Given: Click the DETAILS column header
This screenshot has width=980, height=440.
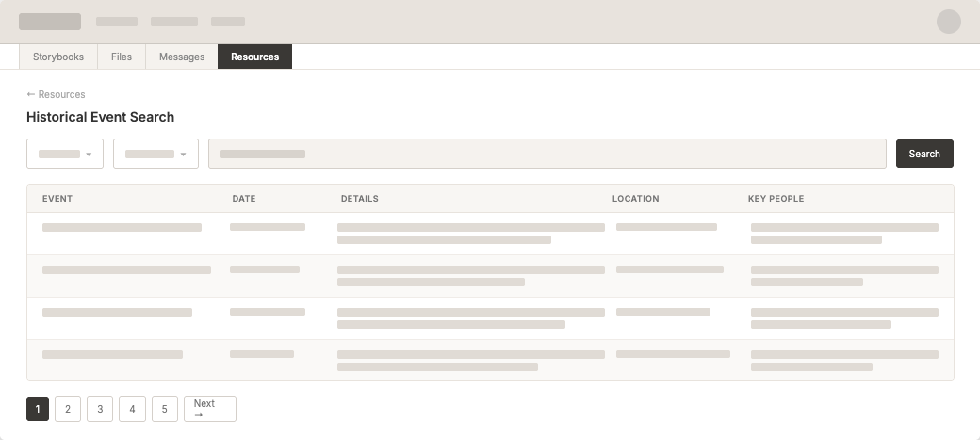Looking at the screenshot, I should click(x=359, y=199).
